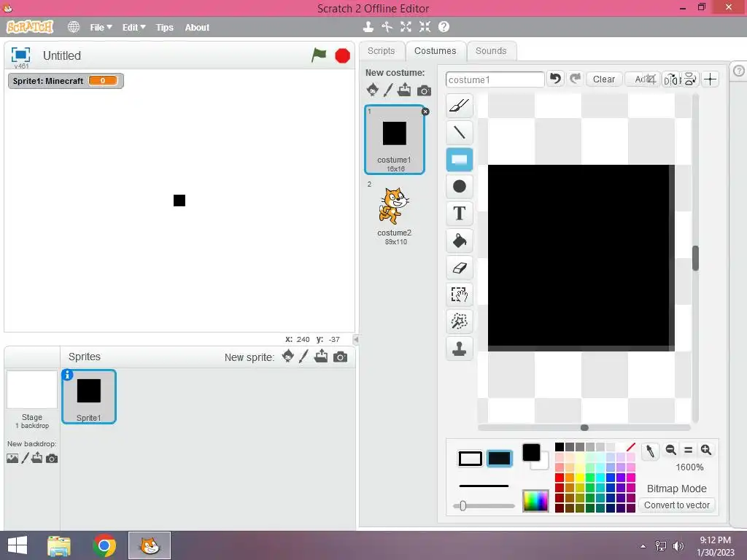
Task: Activate the Shrink sprite tool
Action: point(425,27)
